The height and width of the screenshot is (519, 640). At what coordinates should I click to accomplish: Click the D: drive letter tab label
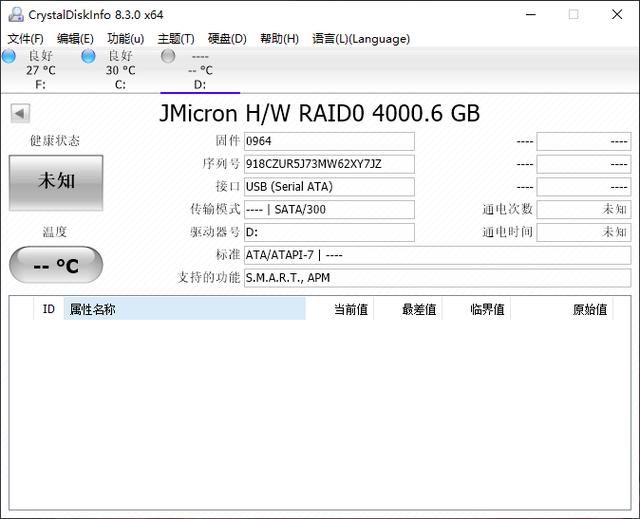(x=200, y=85)
